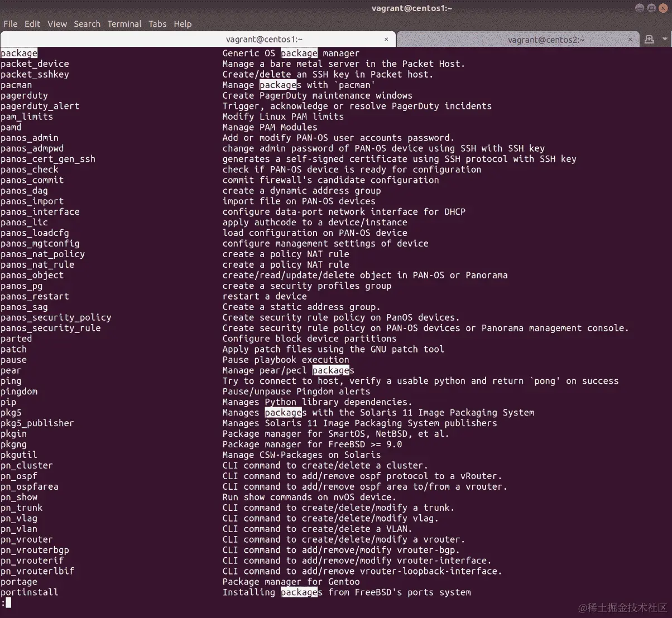
Task: Click the 'pause' module name
Action: coord(13,360)
